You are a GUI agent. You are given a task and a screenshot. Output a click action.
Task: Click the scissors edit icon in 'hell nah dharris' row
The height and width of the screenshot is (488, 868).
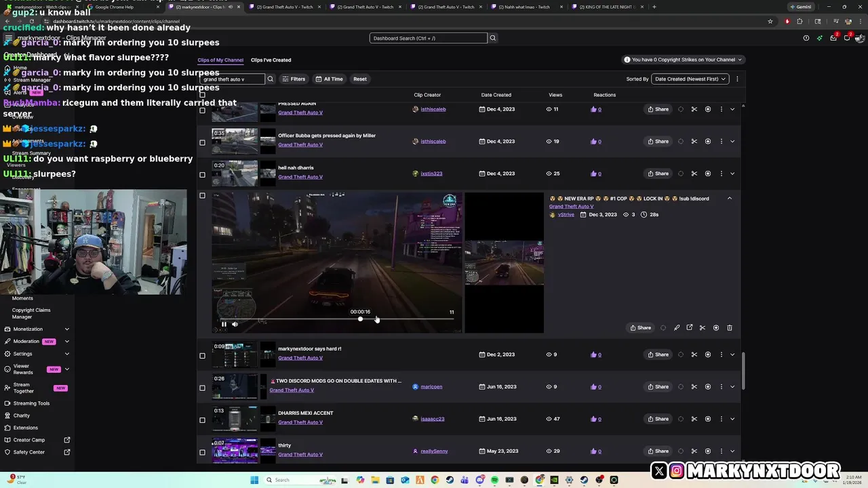click(694, 174)
